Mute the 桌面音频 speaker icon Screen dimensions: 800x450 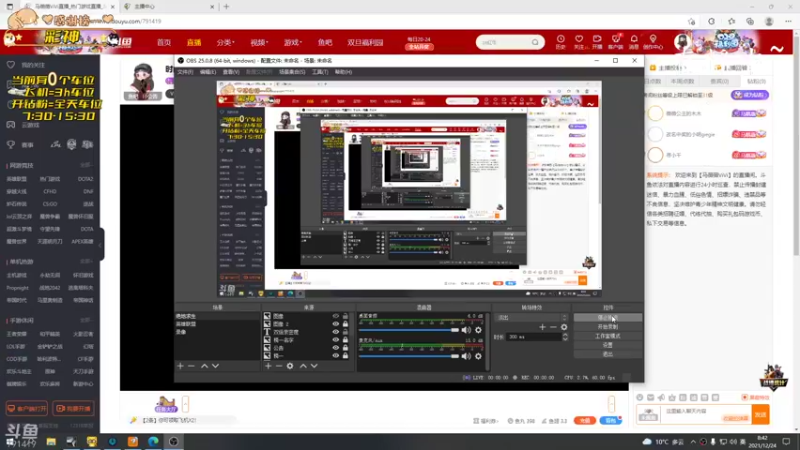click(x=466, y=330)
